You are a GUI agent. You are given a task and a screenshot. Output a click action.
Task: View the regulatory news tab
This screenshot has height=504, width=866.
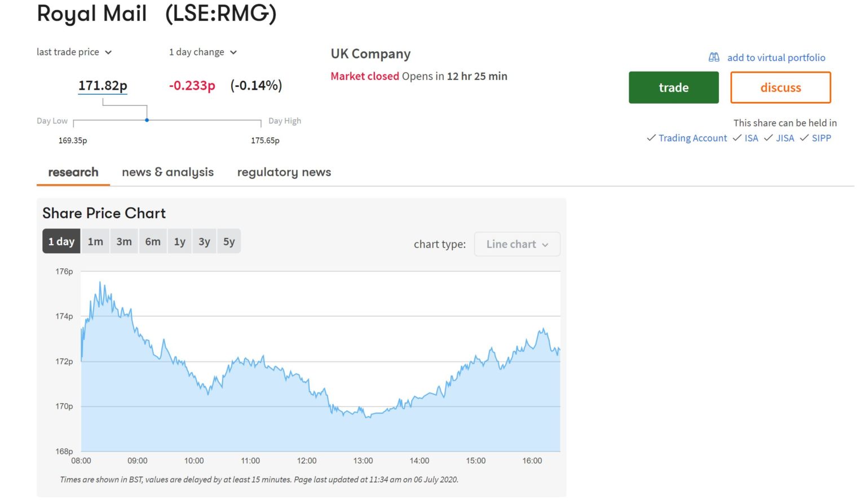click(x=284, y=172)
